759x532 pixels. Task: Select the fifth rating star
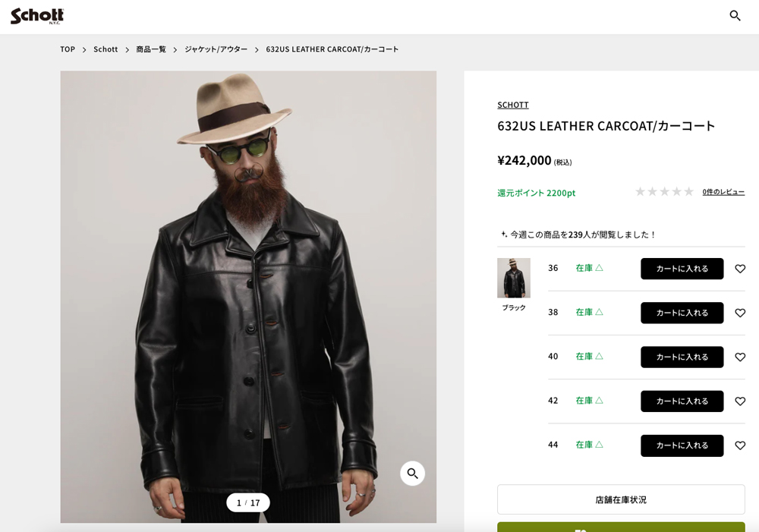[688, 191]
